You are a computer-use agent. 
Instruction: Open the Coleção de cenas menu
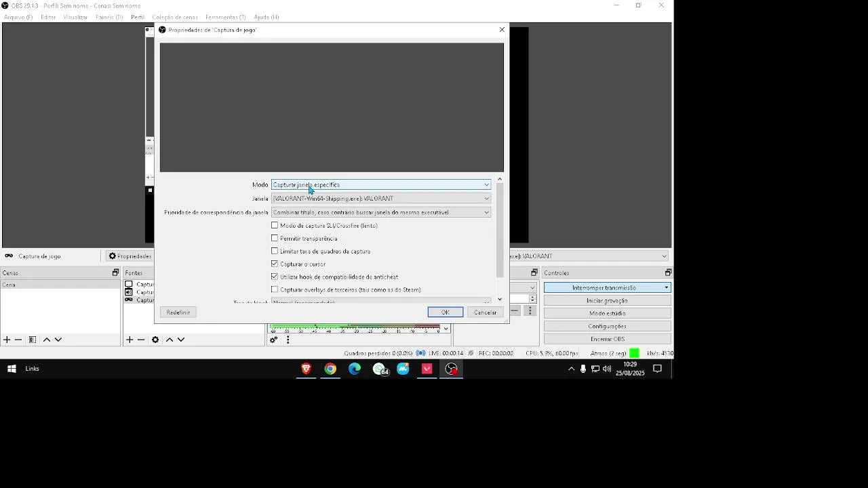click(x=175, y=17)
